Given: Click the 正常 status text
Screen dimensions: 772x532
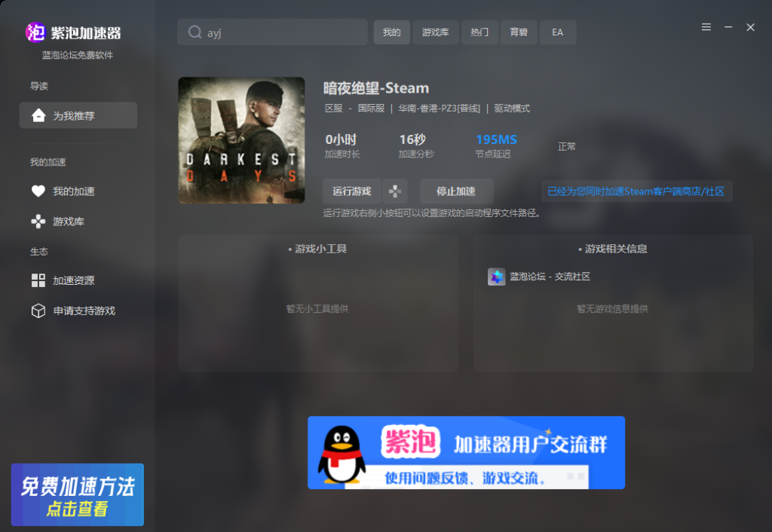Looking at the screenshot, I should pos(567,147).
